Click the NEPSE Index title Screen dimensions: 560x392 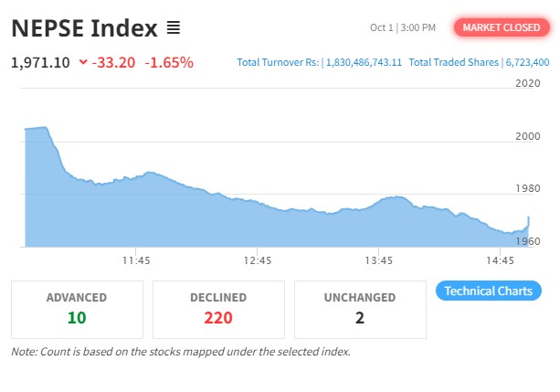[x=84, y=29]
